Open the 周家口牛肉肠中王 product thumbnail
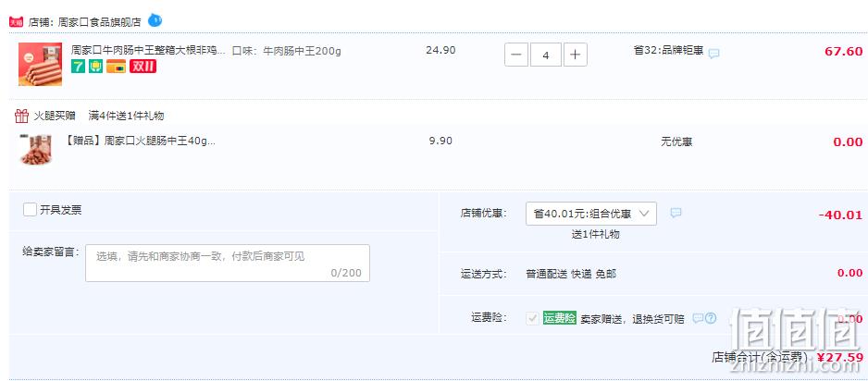Screen dimensions: 868x381 point(41,64)
